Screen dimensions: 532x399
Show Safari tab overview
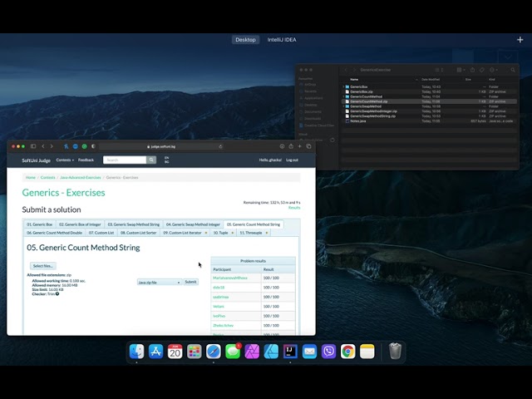coord(308,146)
